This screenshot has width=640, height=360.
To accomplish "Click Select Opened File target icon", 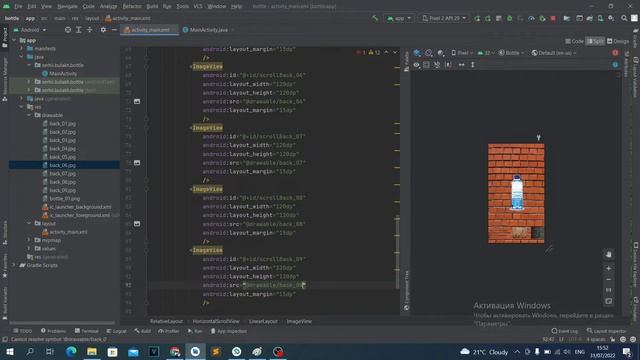I will click(68, 30).
